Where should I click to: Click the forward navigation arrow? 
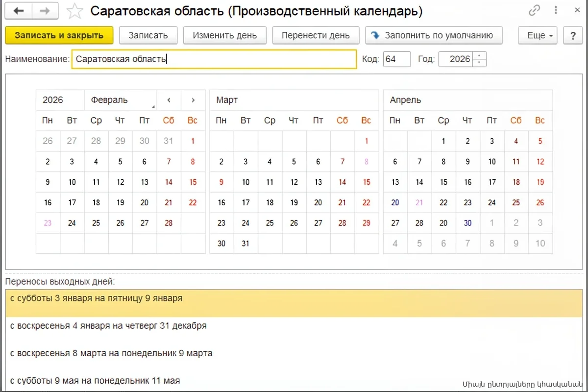(45, 11)
